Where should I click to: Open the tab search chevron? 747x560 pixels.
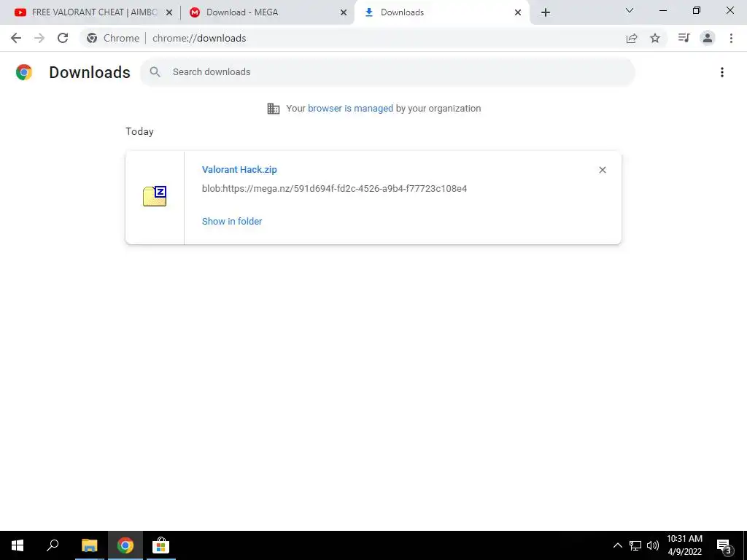(x=629, y=10)
